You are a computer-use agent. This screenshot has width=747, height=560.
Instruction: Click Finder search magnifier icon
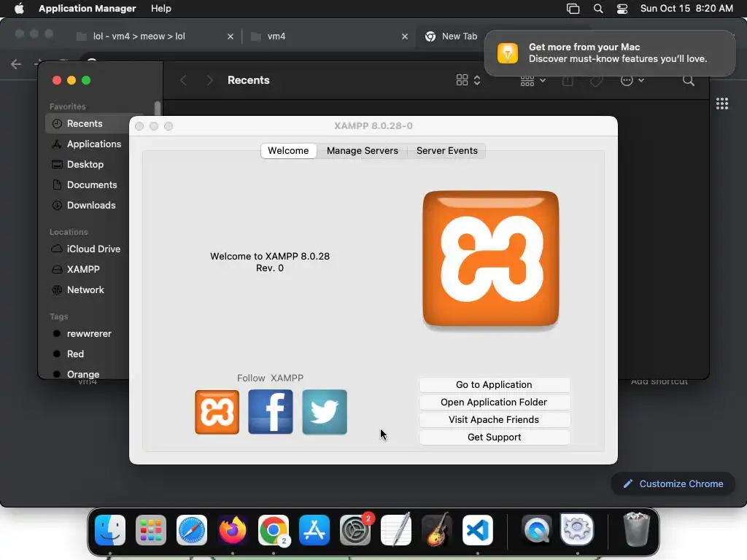[689, 80]
